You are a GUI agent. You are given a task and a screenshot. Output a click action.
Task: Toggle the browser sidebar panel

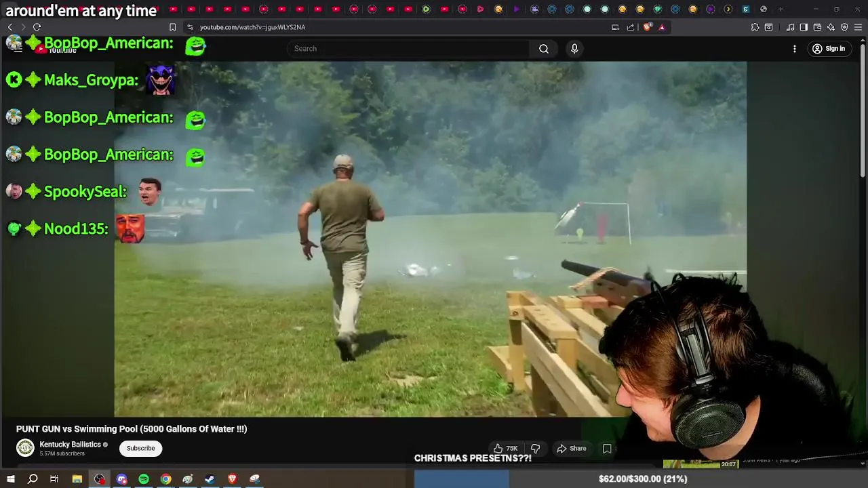click(x=804, y=27)
